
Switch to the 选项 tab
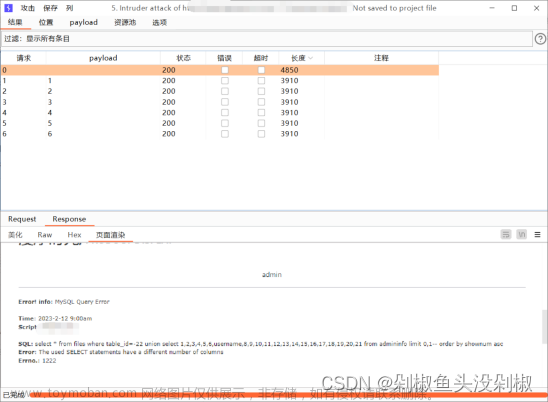pyautogui.click(x=159, y=22)
